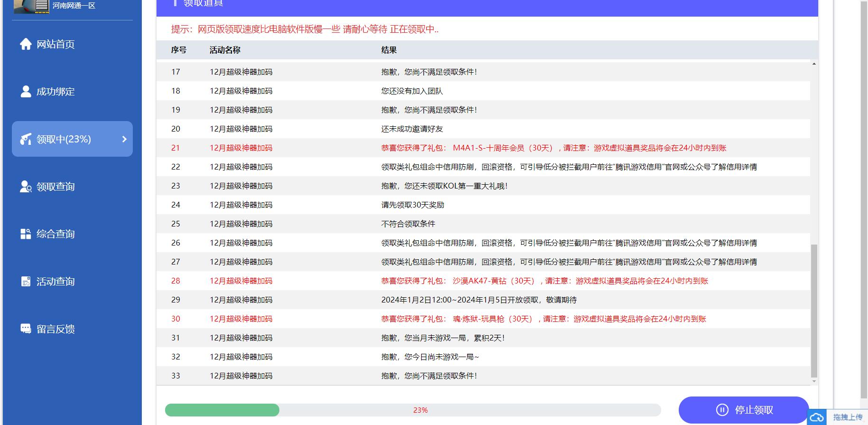The image size is (868, 425).
Task: Click the table scrollbar up arrow
Action: tap(814, 64)
